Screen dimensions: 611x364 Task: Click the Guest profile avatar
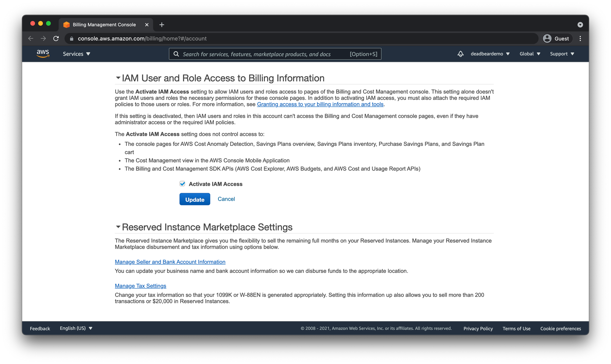coord(547,38)
